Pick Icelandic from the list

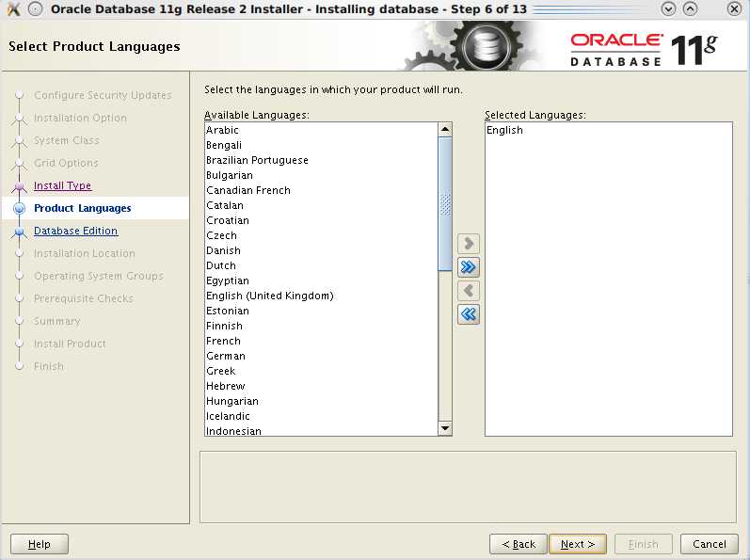click(321, 416)
